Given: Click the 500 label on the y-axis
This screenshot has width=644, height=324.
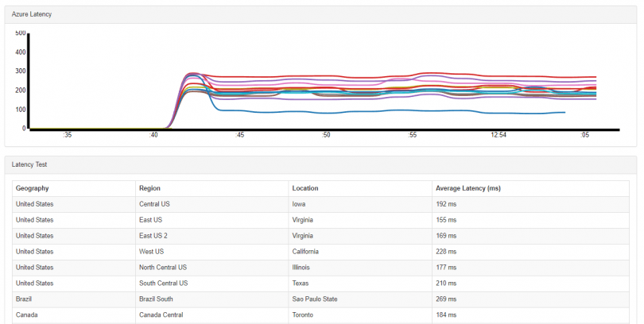Looking at the screenshot, I should (21, 33).
